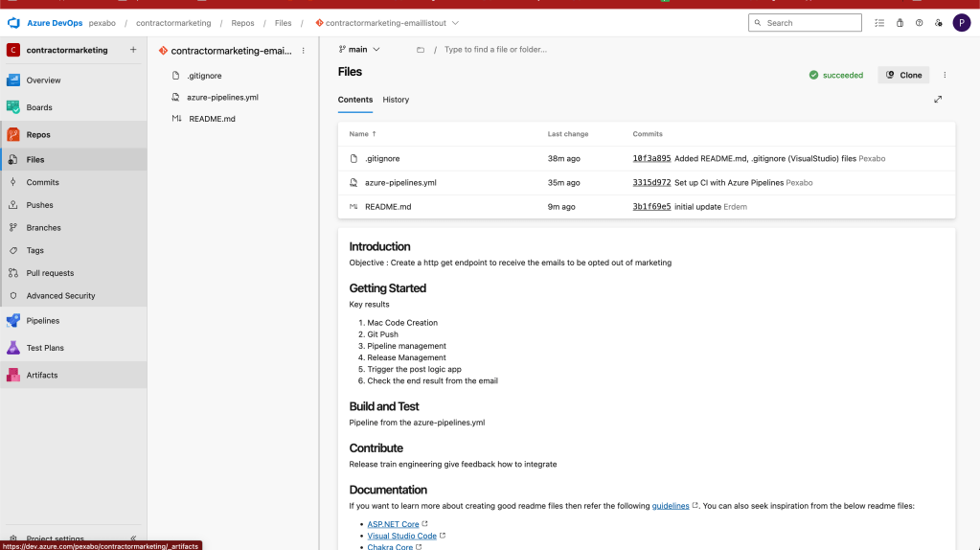Click the root folder icon in path bar

tap(420, 50)
